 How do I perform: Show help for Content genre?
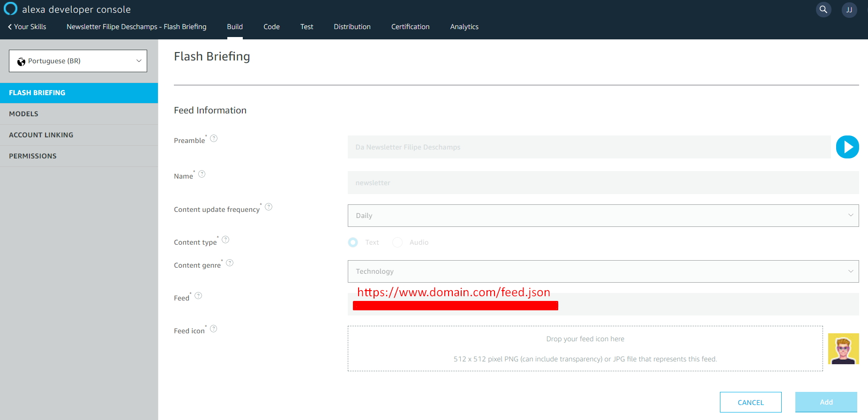(x=230, y=263)
